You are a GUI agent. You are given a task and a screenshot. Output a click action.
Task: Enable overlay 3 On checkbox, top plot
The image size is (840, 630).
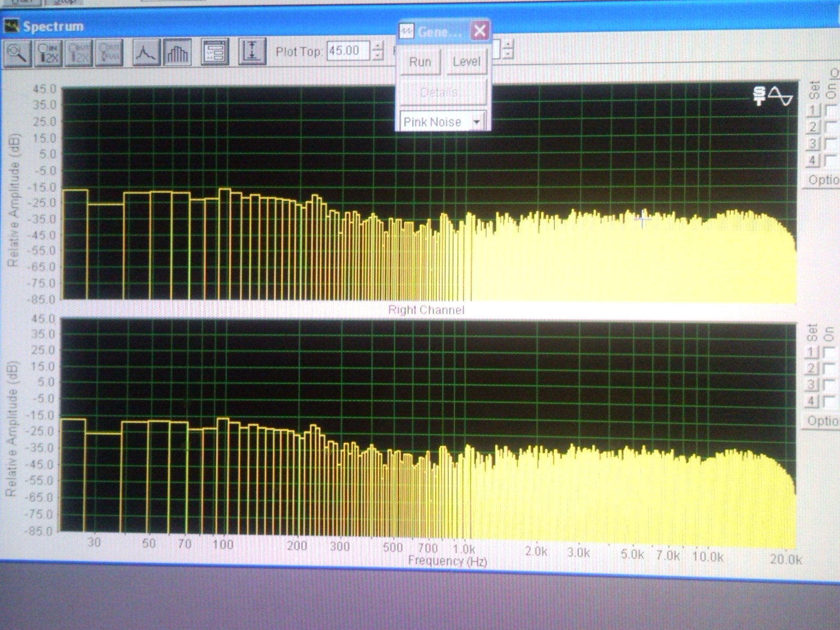coord(831,143)
